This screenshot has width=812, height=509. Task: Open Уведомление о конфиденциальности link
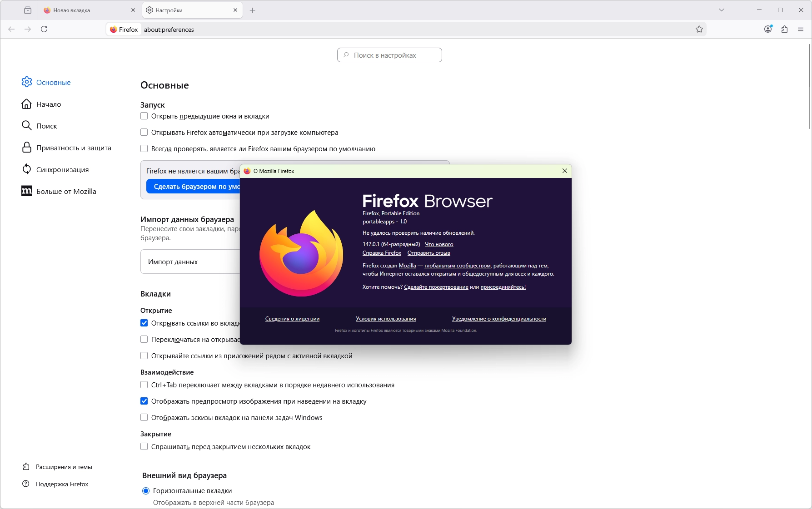coord(499,319)
